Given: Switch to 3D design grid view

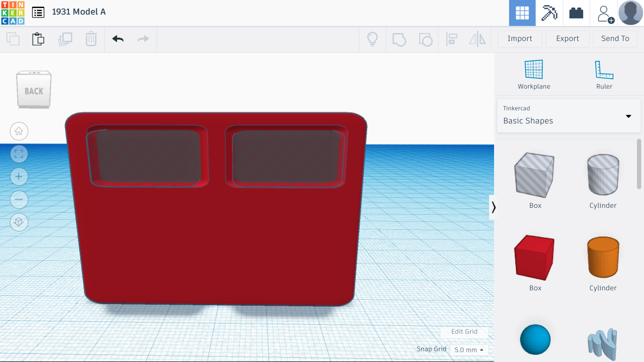Looking at the screenshot, I should (x=522, y=13).
